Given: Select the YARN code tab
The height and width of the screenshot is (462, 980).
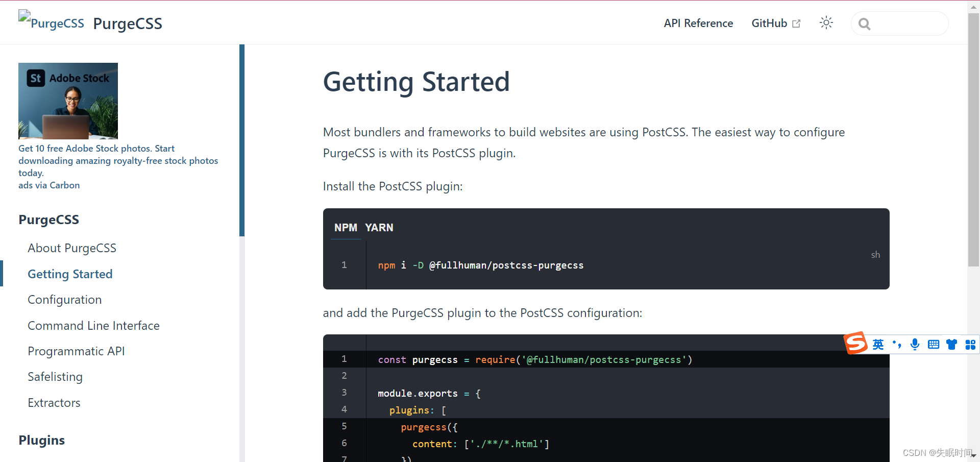Looking at the screenshot, I should [x=379, y=228].
